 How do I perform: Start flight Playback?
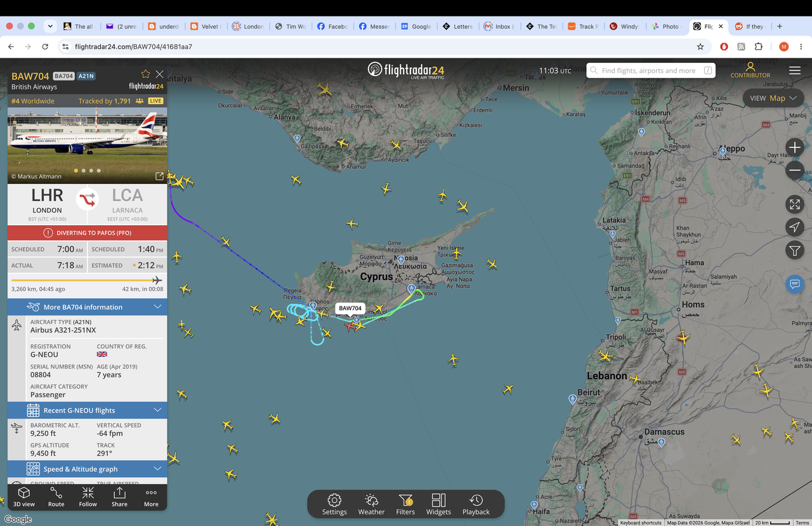pyautogui.click(x=476, y=504)
